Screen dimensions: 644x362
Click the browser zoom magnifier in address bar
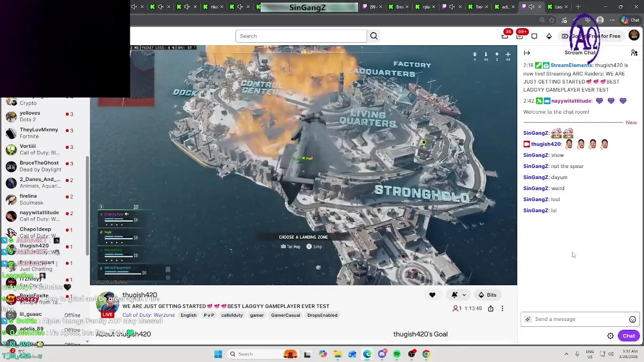tap(542, 20)
